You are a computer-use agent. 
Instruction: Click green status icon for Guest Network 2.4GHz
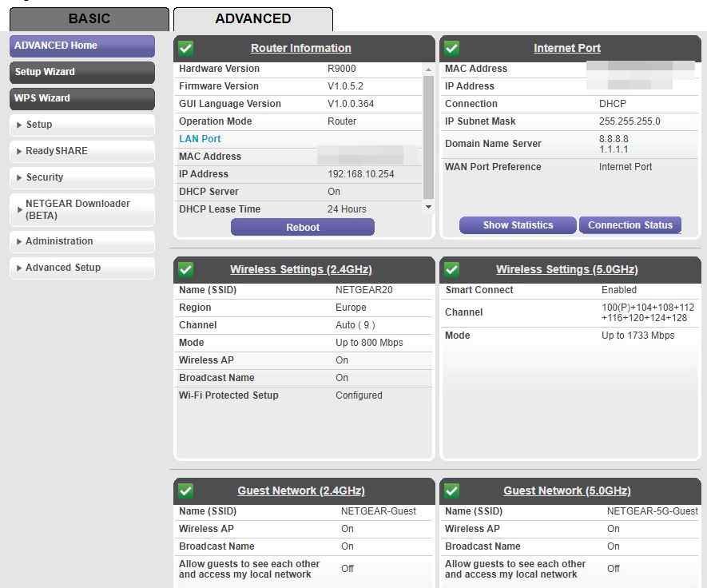point(186,491)
